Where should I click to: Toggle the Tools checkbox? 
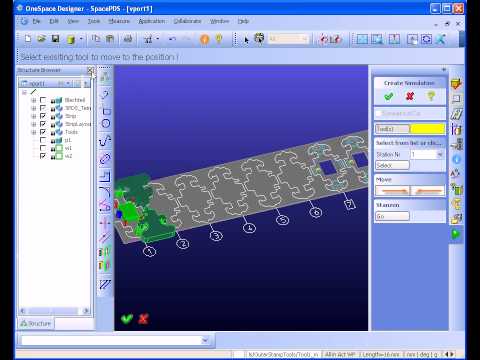[43, 132]
